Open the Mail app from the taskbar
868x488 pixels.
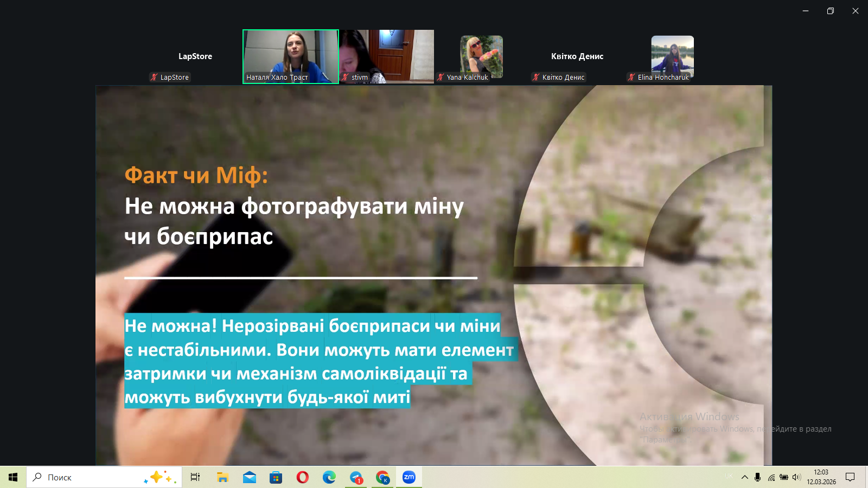coord(250,477)
